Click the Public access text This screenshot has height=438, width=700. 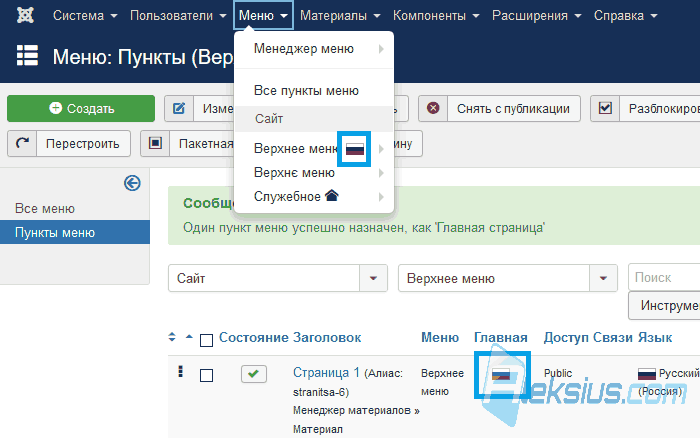558,373
